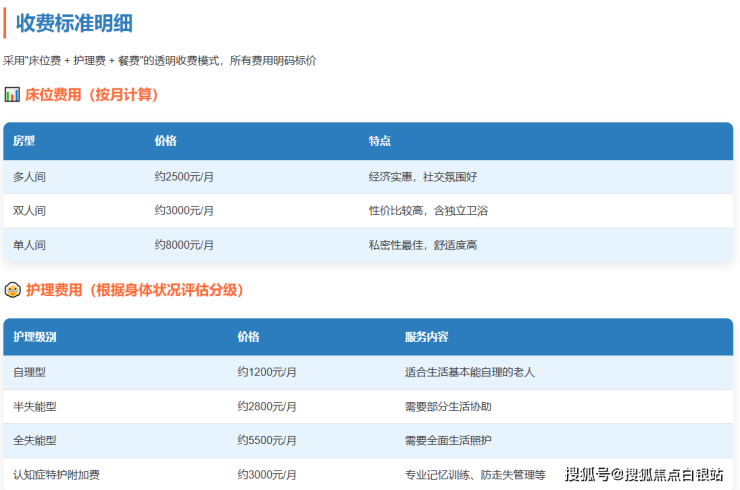Select the 全失能型 care level cell
This screenshot has height=490, width=740.
[35, 440]
